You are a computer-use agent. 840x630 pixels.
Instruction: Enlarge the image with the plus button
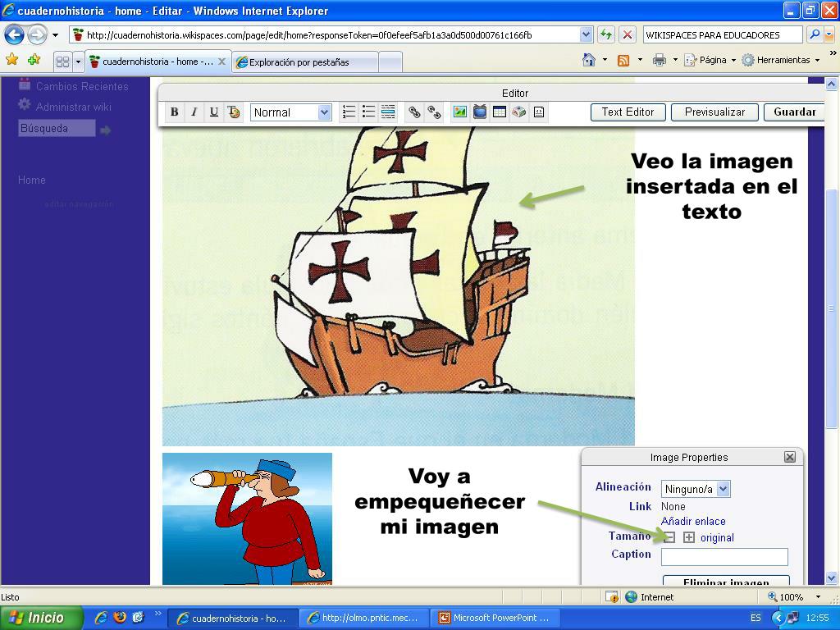[x=689, y=537]
